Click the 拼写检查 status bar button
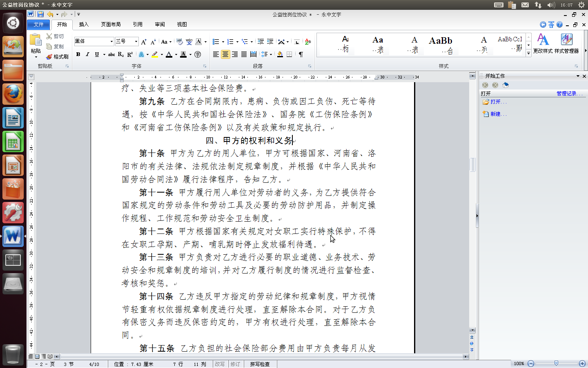 click(x=260, y=364)
